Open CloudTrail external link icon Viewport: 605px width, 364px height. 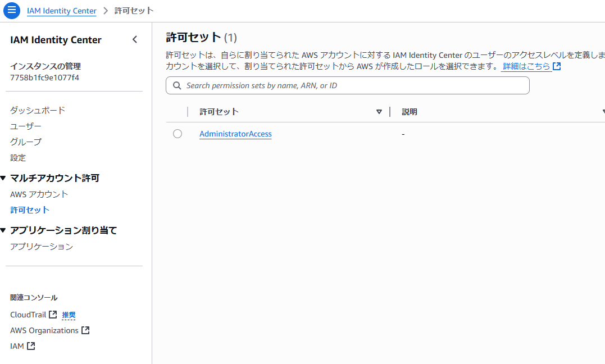click(x=53, y=315)
